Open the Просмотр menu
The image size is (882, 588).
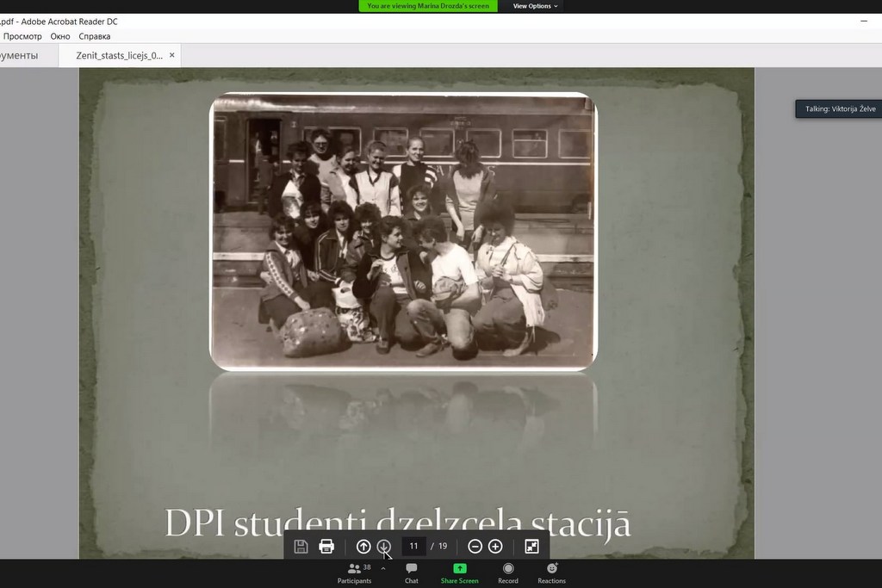(22, 36)
